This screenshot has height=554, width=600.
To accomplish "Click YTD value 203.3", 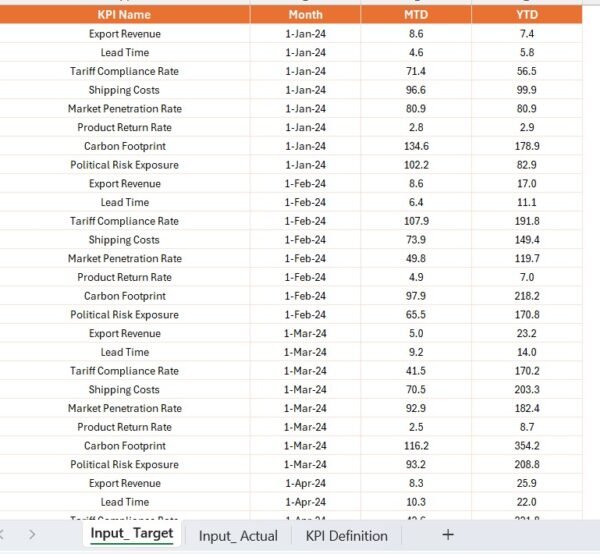I will pyautogui.click(x=527, y=390).
